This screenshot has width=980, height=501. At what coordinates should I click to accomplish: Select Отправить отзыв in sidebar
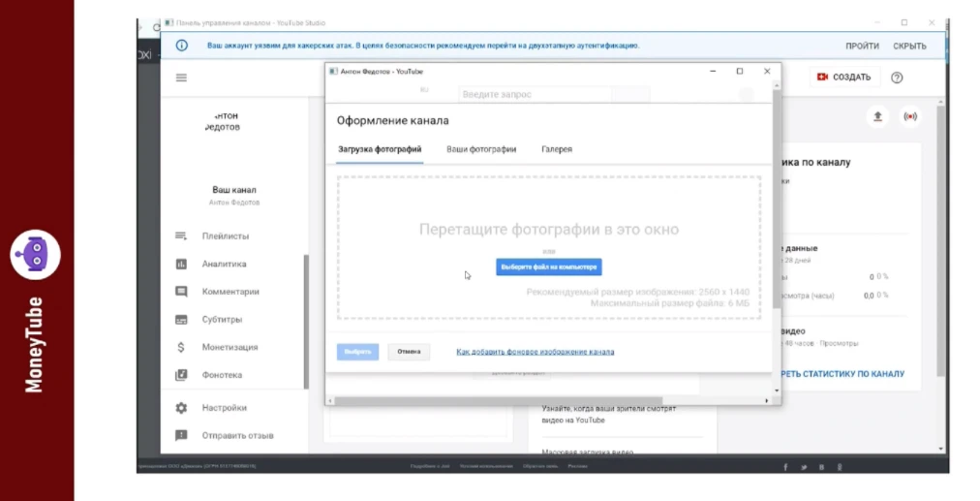pyautogui.click(x=237, y=435)
